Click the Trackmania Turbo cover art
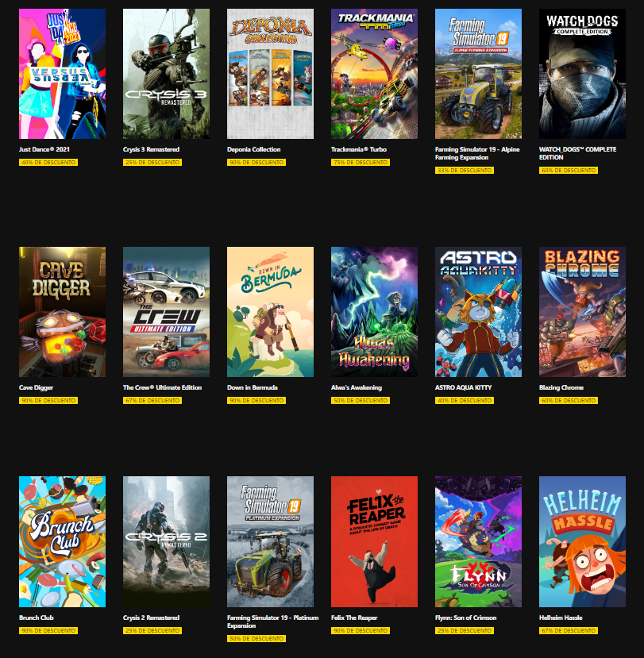The width and height of the screenshot is (644, 658). coord(374,74)
